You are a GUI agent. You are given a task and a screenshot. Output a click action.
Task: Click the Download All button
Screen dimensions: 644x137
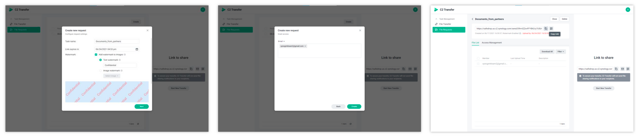(547, 52)
